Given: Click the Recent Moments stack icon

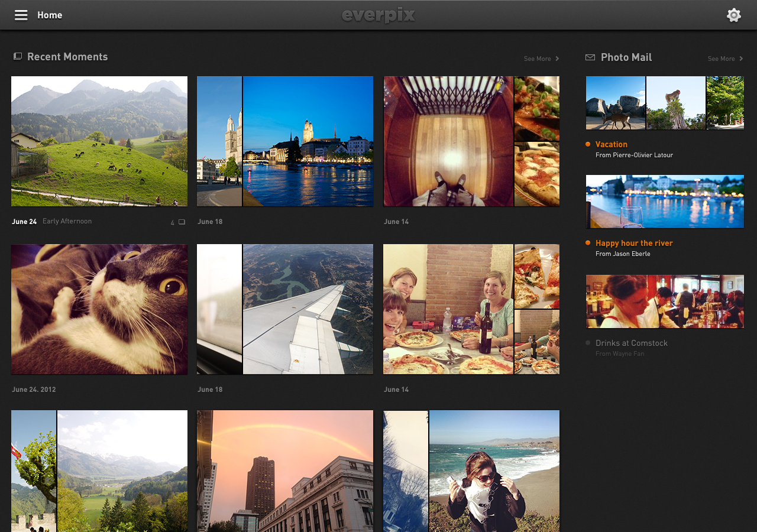Looking at the screenshot, I should (x=18, y=57).
